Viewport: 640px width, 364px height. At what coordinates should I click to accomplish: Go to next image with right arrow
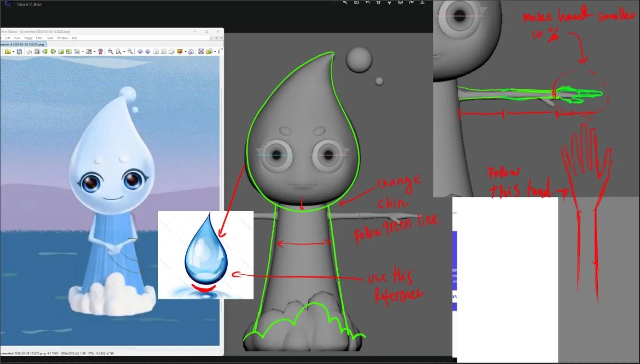tap(148, 52)
